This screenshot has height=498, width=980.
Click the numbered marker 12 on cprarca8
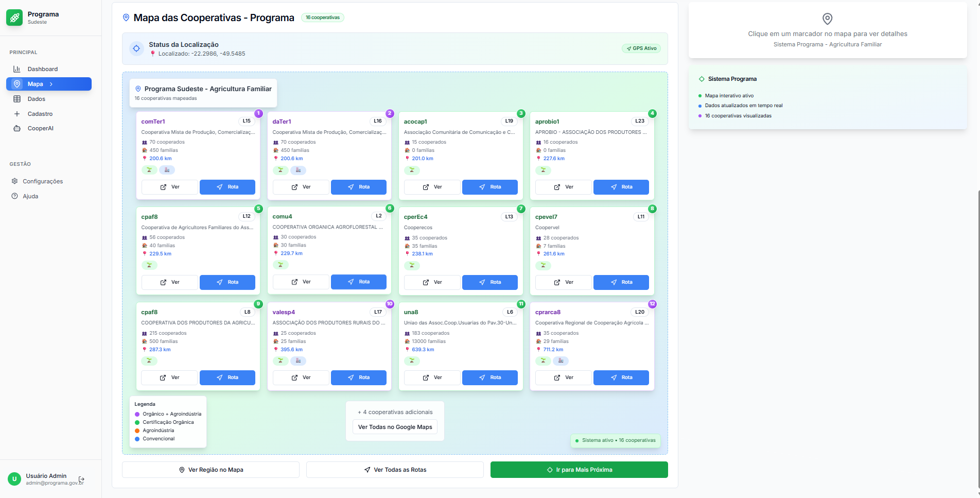coord(652,304)
